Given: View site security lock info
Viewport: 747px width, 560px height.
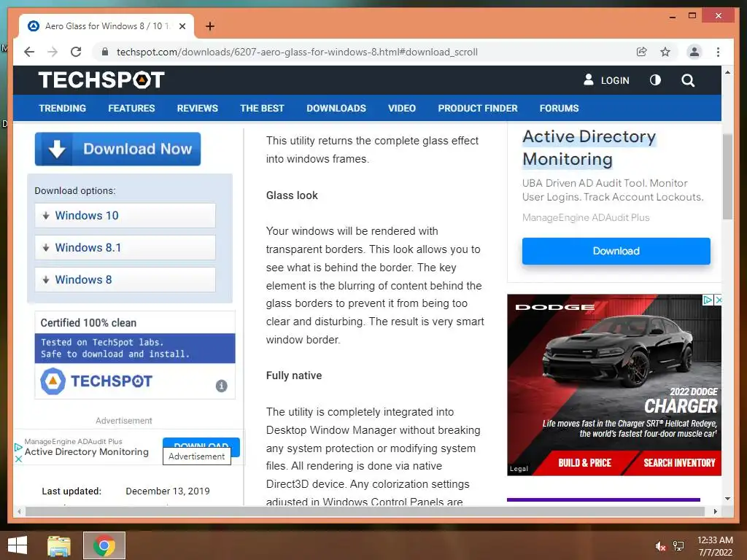Looking at the screenshot, I should click(x=105, y=52).
